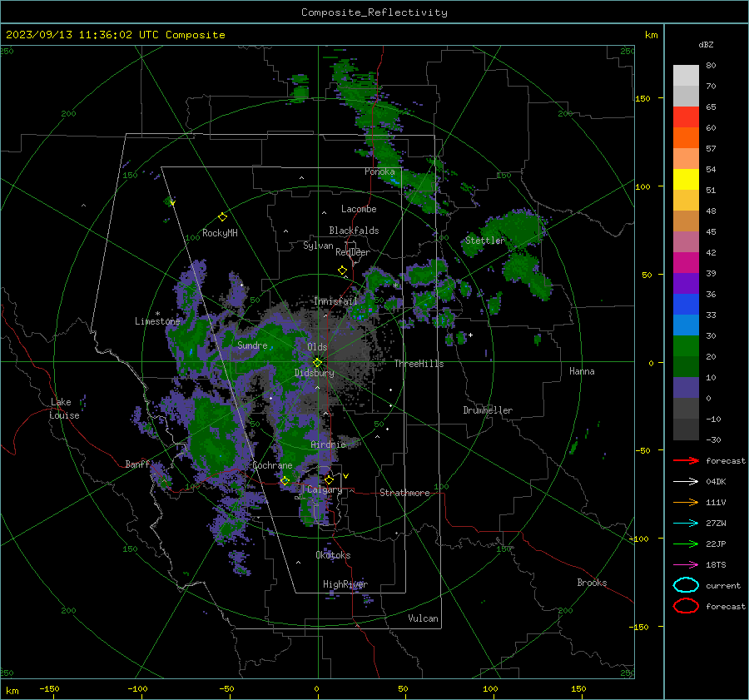Click the Blackfalds town label

pyautogui.click(x=354, y=231)
